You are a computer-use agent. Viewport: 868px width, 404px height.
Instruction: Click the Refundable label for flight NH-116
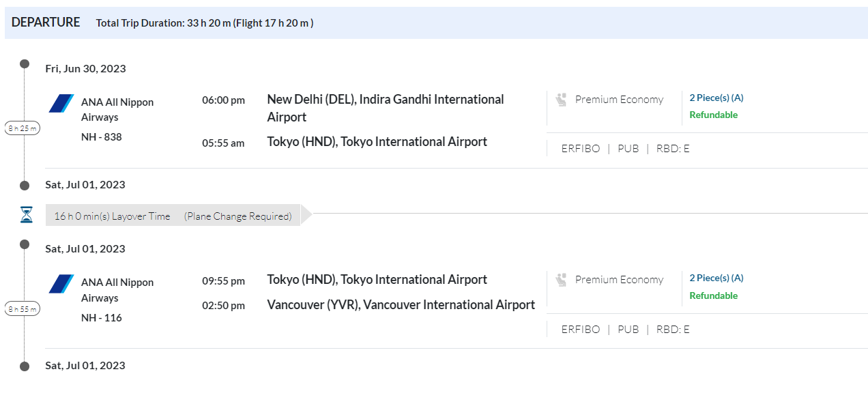pyautogui.click(x=713, y=295)
